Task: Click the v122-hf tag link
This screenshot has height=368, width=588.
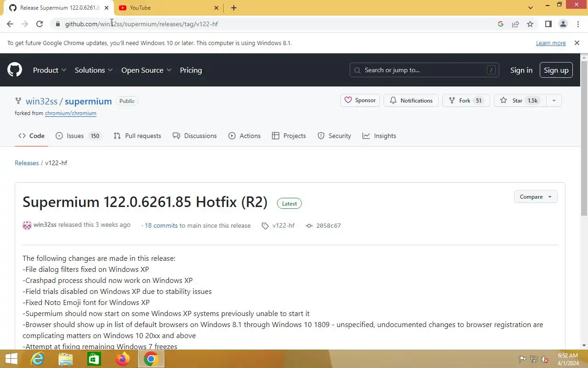Action: 283,226
